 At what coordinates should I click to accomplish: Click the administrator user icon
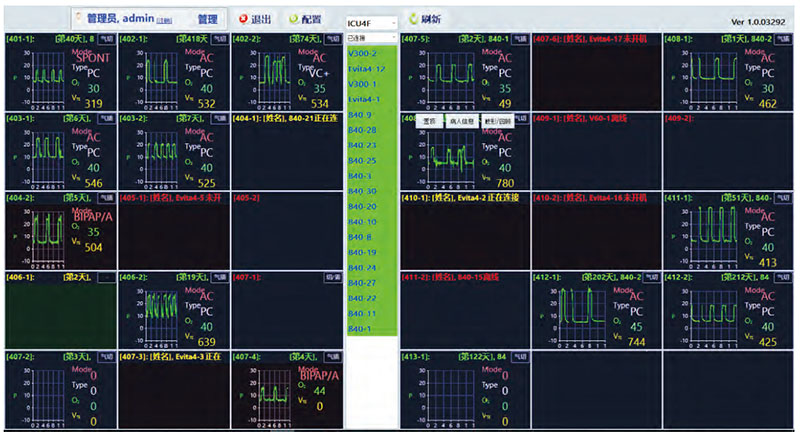[x=79, y=18]
